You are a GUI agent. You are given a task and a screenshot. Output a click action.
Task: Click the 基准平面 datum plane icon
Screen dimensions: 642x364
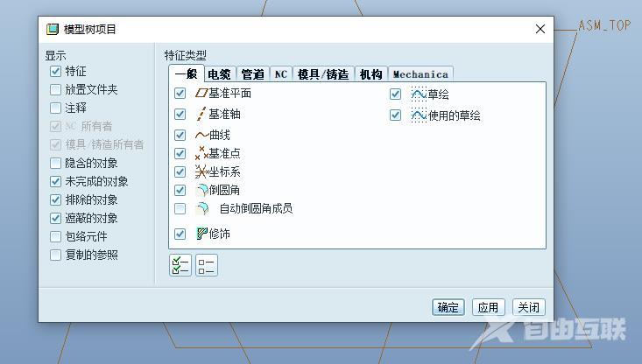coord(201,94)
